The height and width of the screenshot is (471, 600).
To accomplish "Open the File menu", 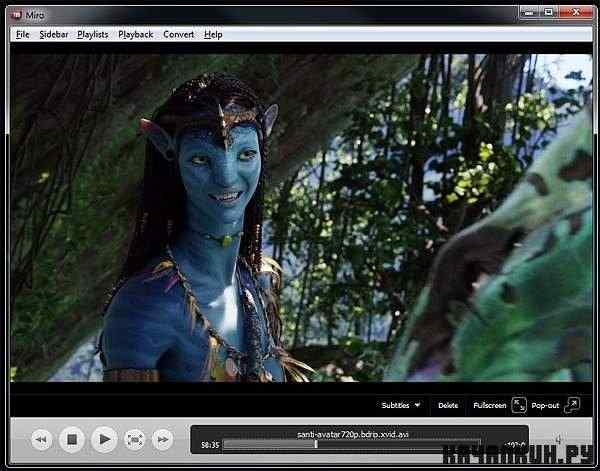I will [23, 35].
